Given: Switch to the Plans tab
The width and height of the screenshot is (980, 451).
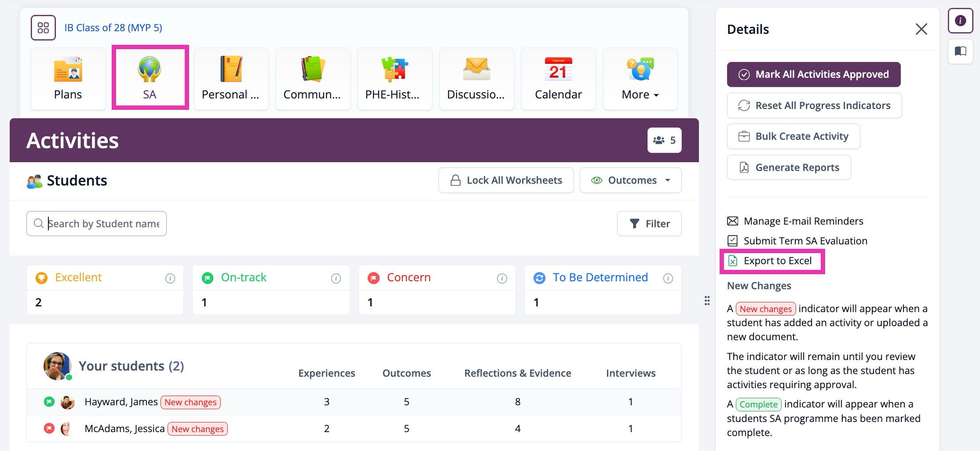Looking at the screenshot, I should coord(68,79).
